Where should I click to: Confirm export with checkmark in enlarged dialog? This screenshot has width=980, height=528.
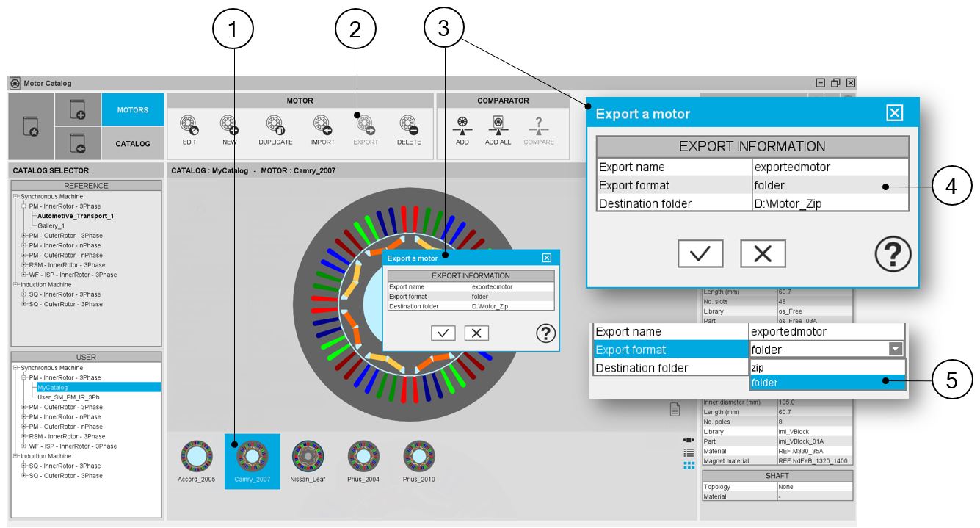tap(700, 253)
